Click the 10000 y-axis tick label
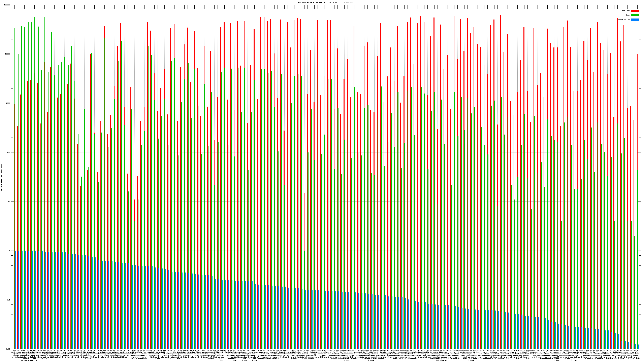 pyautogui.click(x=8, y=54)
